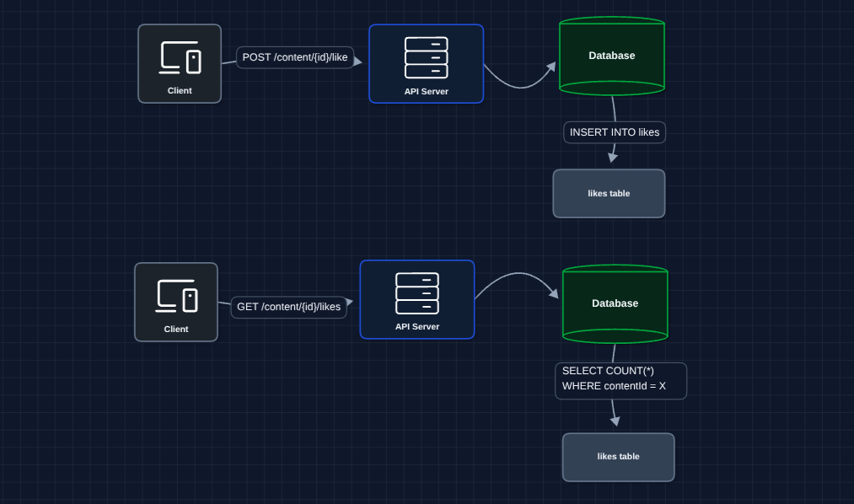
Task: Click the "INSERT INTO likes" edge label
Action: click(615, 132)
